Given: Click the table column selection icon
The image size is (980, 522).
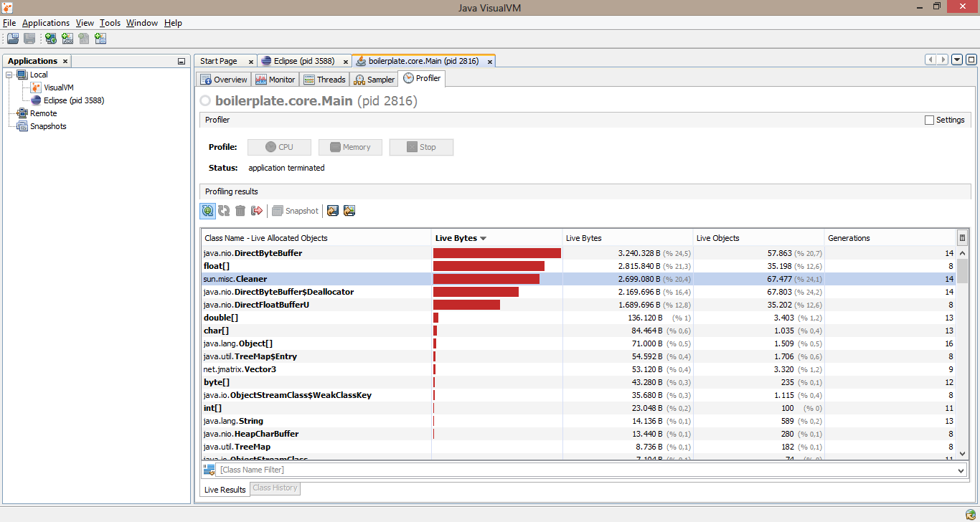Looking at the screenshot, I should pyautogui.click(x=962, y=238).
